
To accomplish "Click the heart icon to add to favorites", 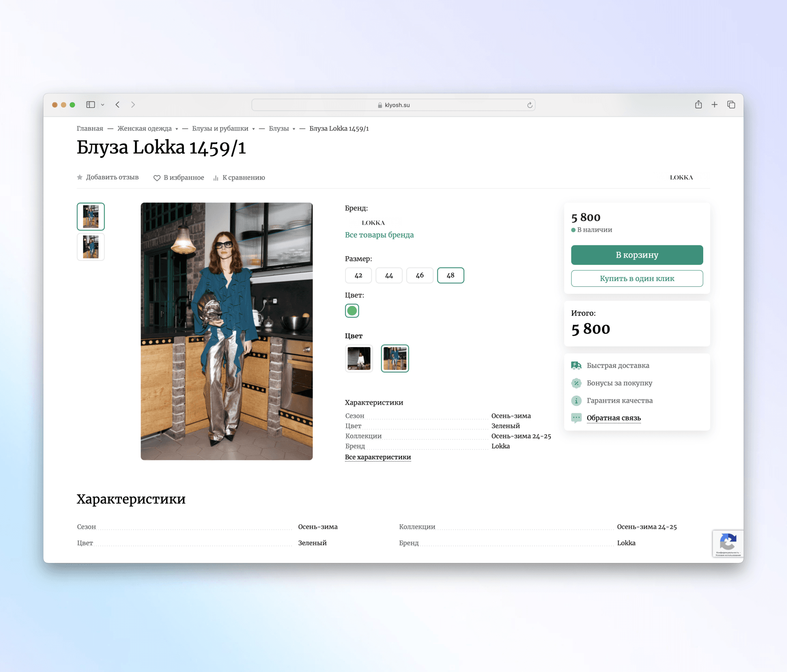I will (x=157, y=178).
